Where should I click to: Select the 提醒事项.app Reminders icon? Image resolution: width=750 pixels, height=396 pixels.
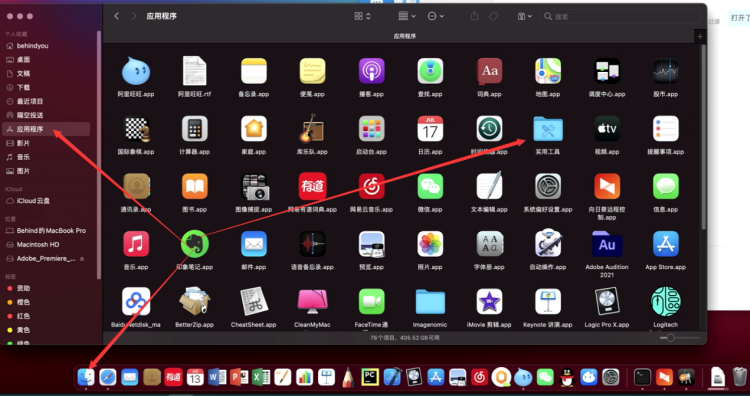(x=666, y=129)
